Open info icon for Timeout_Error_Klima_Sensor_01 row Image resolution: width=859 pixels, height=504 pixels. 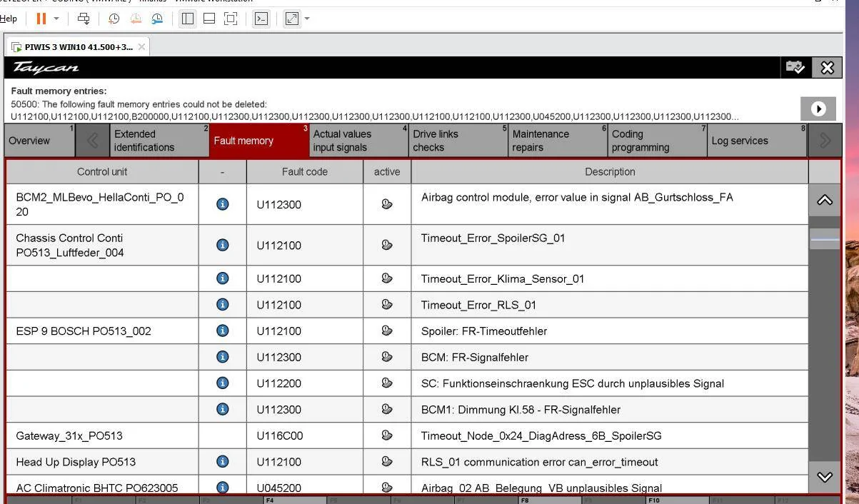point(223,278)
